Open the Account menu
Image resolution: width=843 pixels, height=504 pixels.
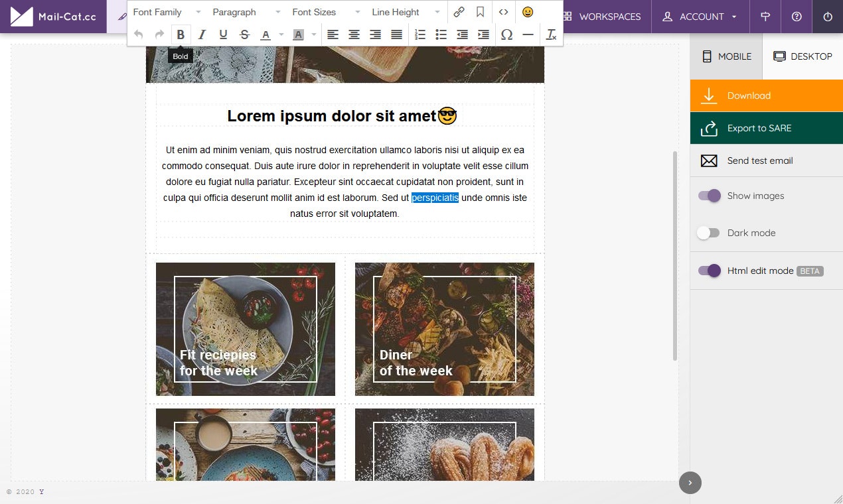coord(700,17)
